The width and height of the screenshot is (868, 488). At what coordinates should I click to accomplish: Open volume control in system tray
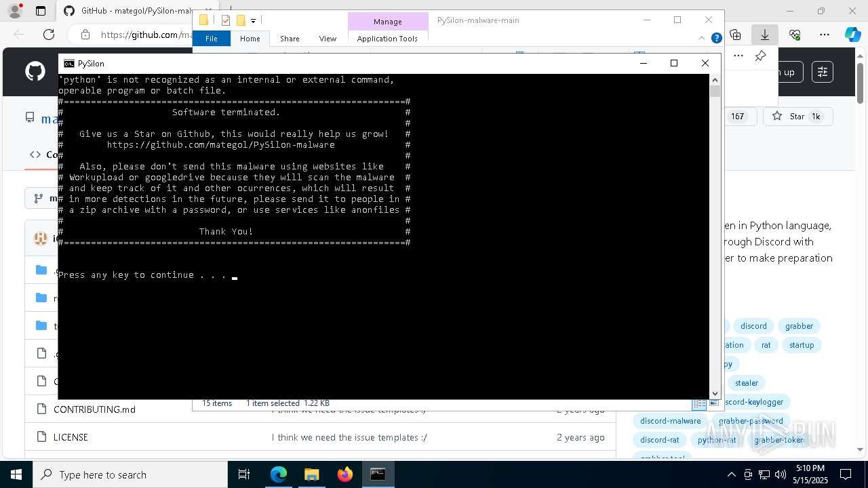[781, 474]
